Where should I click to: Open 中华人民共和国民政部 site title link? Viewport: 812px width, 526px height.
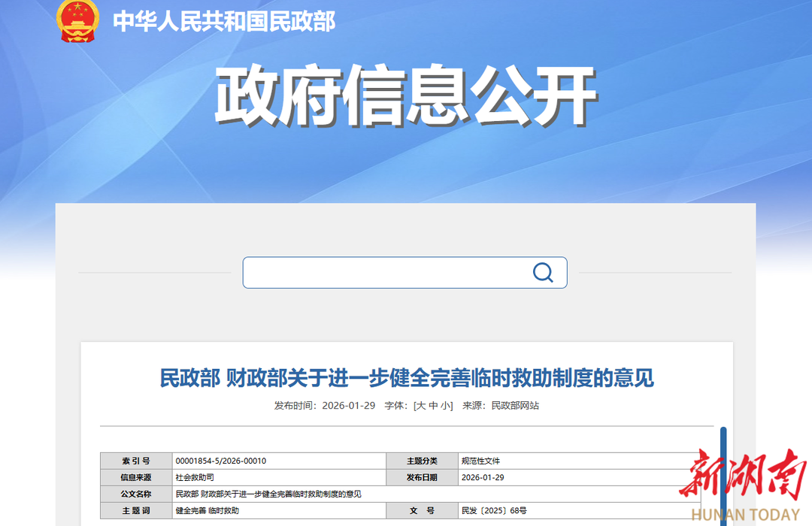224,21
